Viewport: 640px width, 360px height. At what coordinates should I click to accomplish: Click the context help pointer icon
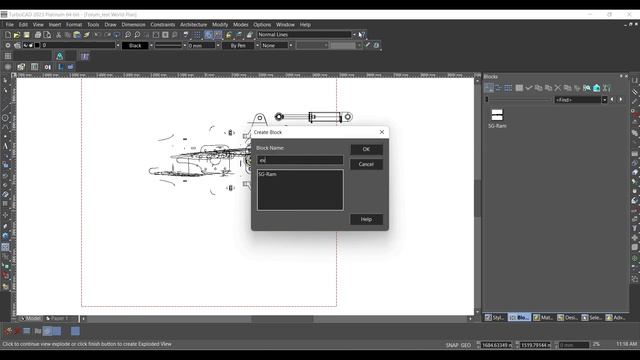pos(361,35)
